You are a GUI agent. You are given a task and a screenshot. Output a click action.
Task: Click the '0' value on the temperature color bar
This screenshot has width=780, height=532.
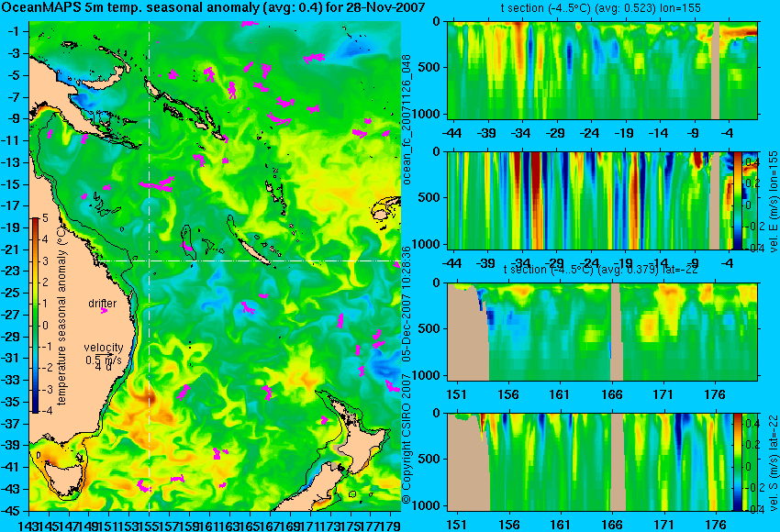coord(45,326)
